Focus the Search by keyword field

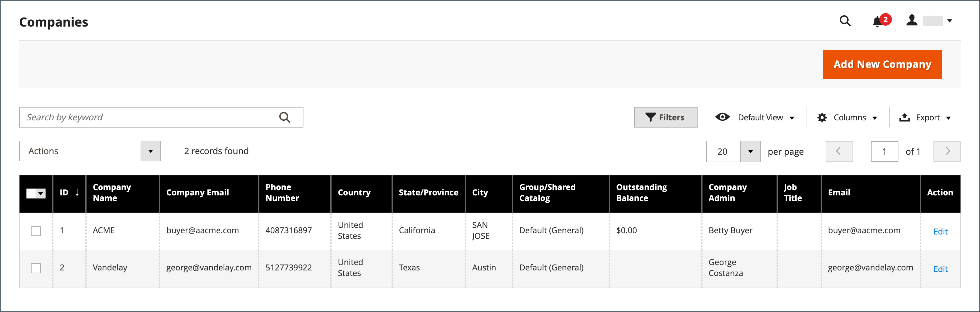tap(148, 118)
